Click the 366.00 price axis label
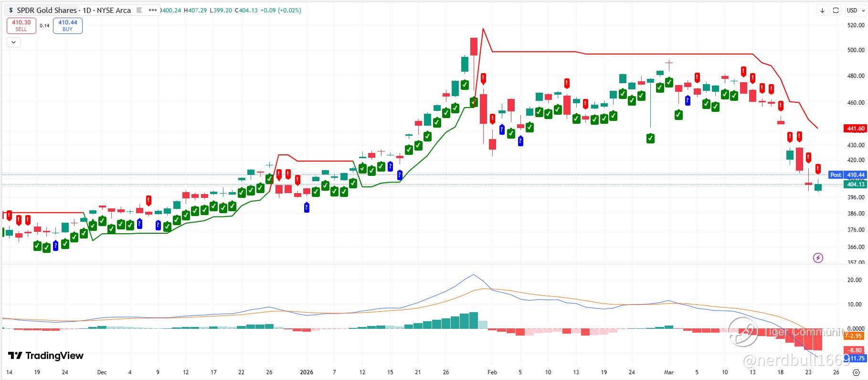868x380 pixels. pyautogui.click(x=856, y=247)
